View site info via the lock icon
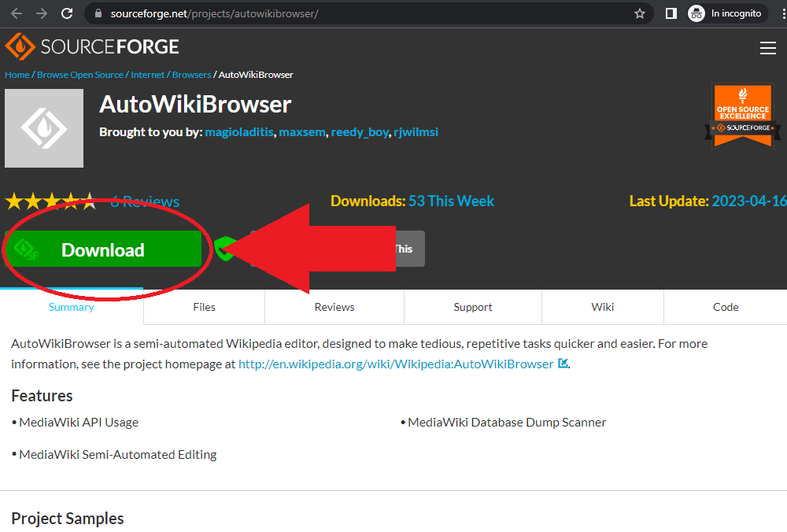787x532 pixels. click(x=98, y=13)
